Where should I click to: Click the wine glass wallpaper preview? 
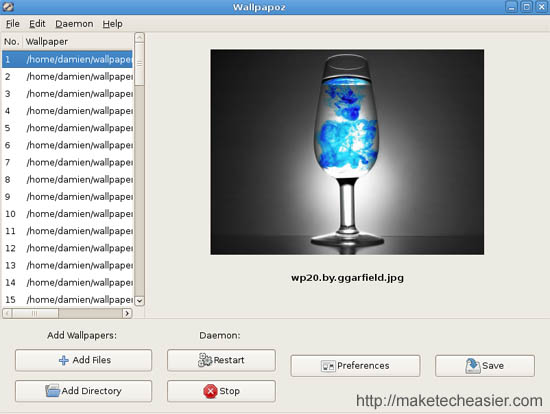(347, 152)
